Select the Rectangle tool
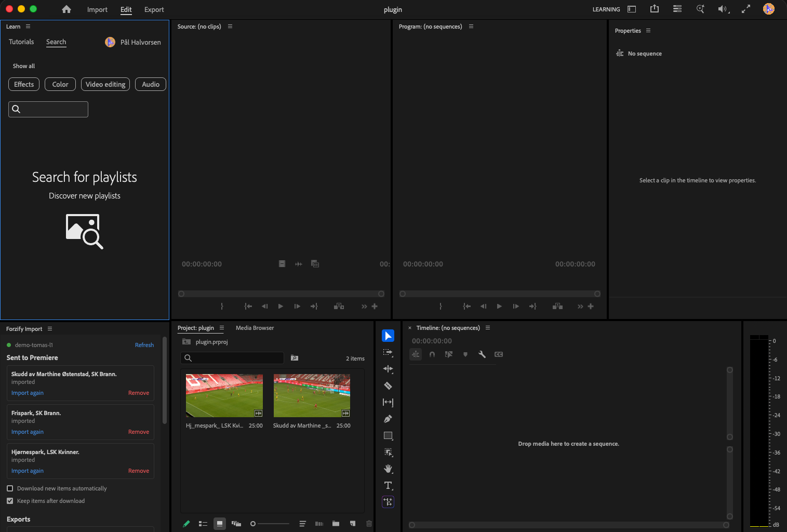This screenshot has height=532, width=787. [x=388, y=435]
